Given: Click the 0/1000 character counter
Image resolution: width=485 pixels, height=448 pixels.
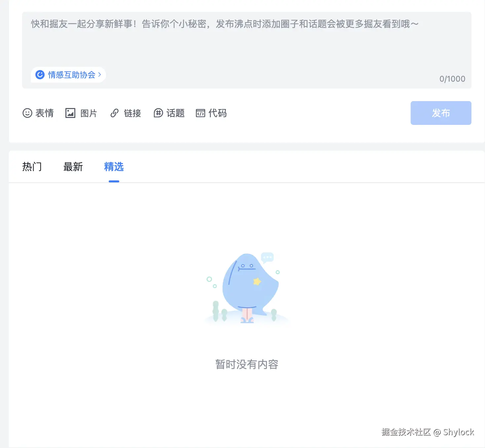Looking at the screenshot, I should (x=452, y=79).
